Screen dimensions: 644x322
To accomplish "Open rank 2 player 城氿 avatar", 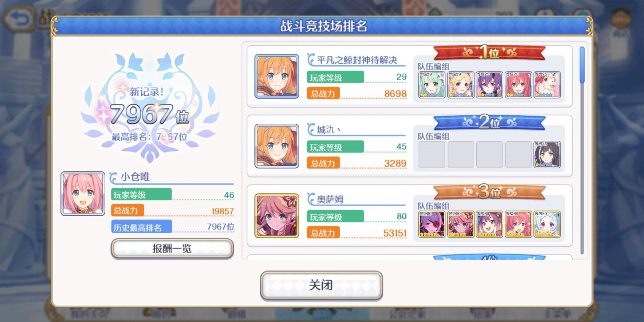I will [277, 146].
